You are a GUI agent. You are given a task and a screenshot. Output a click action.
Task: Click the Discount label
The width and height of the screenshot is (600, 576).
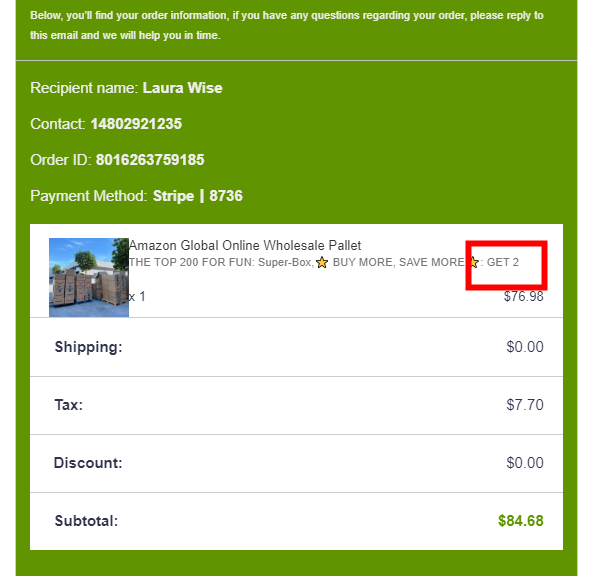[x=88, y=463]
